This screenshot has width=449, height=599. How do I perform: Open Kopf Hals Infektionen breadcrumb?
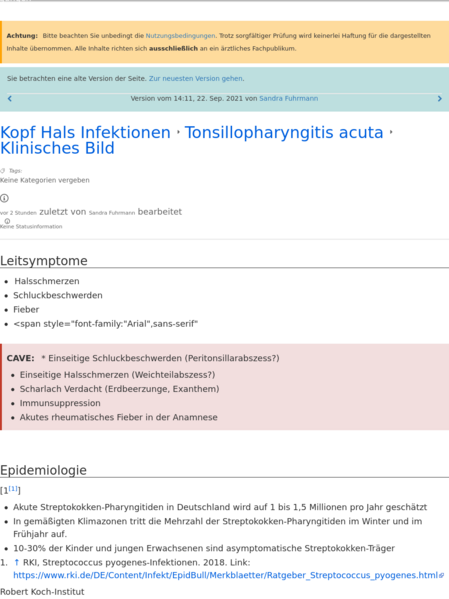(85, 133)
